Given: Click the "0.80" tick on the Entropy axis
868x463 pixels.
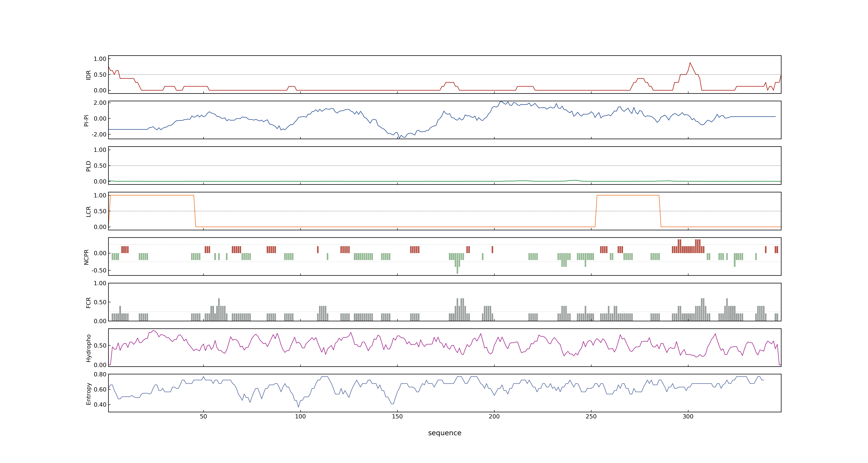Looking at the screenshot, I should [x=100, y=374].
